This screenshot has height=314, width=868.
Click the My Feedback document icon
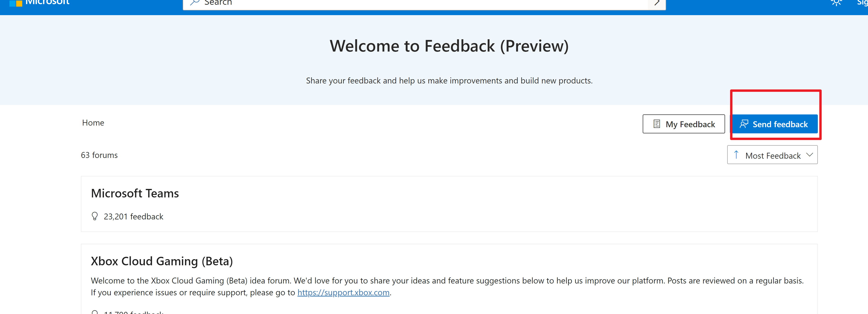(656, 124)
